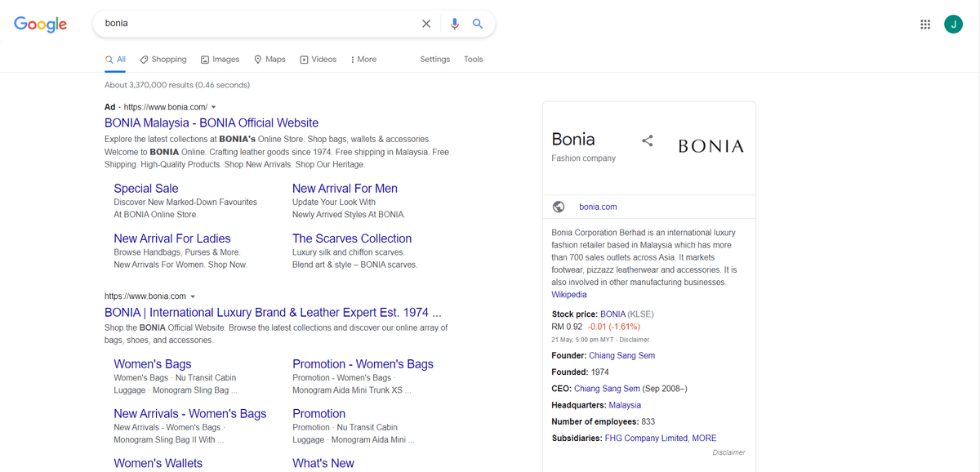Click the BONIA stock ticker link
This screenshot has height=472, width=980.
coord(612,314)
